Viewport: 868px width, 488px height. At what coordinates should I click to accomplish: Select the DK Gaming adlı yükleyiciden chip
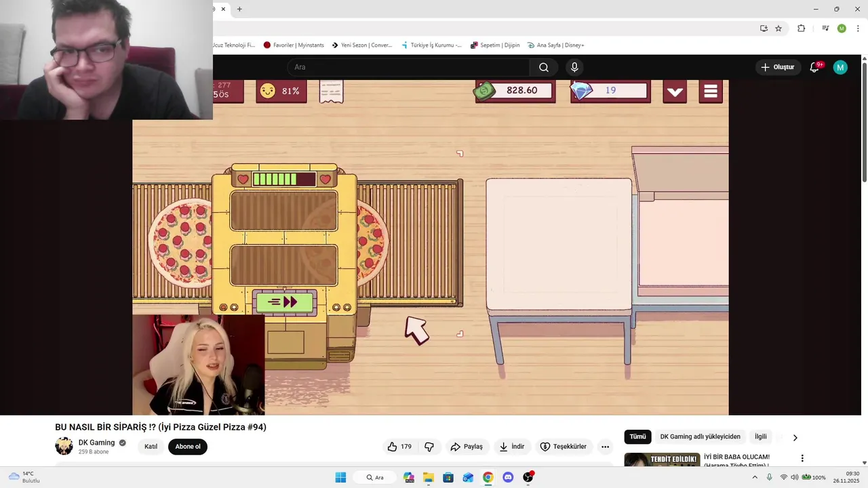click(700, 437)
